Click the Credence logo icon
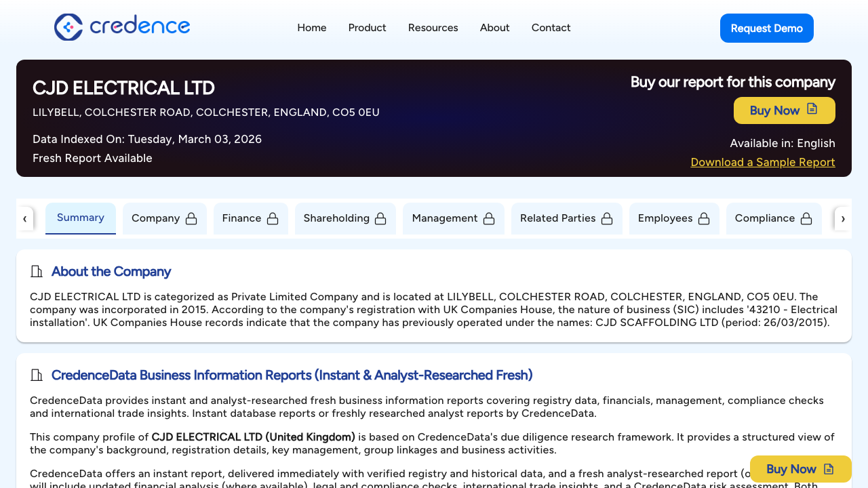The height and width of the screenshot is (488, 868). 68,28
